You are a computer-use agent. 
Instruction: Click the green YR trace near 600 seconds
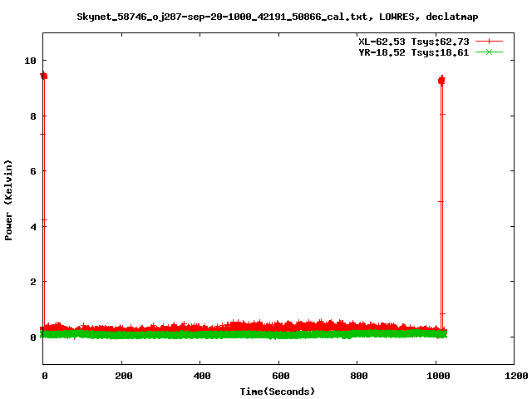click(278, 334)
